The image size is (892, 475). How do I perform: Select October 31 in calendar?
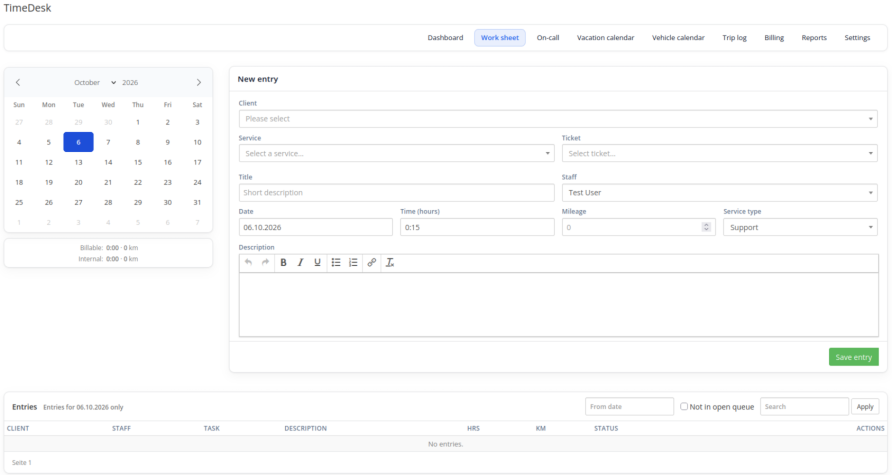tap(197, 203)
